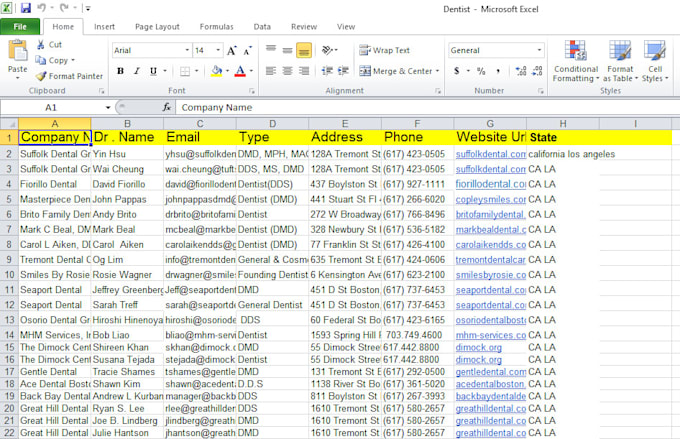Toggle bold formatting
The image size is (680, 439).
pos(121,71)
